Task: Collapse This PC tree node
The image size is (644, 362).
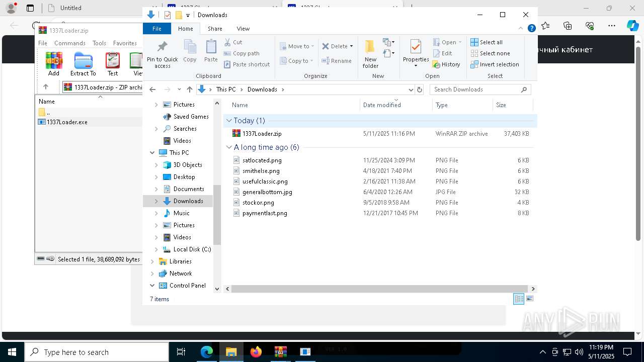Action: [x=152, y=153]
